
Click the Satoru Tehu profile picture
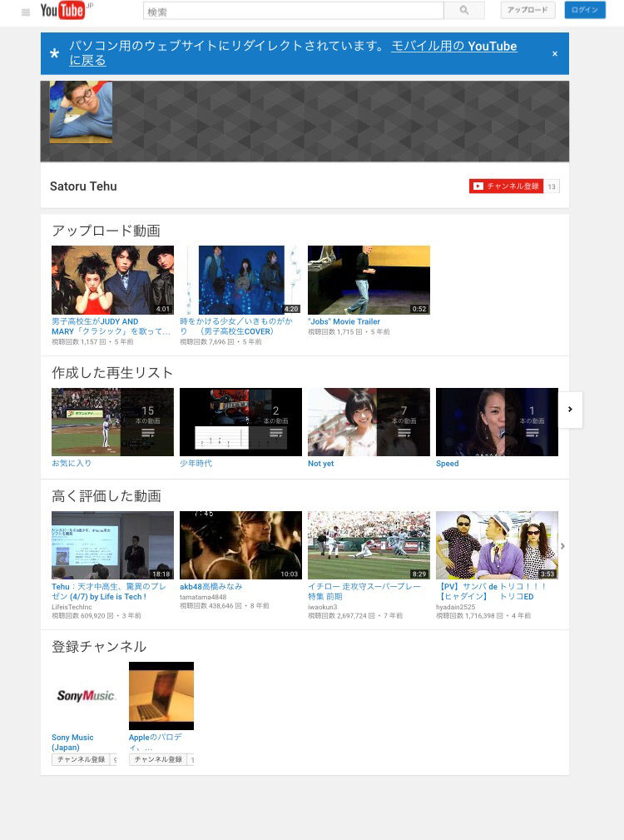82,112
